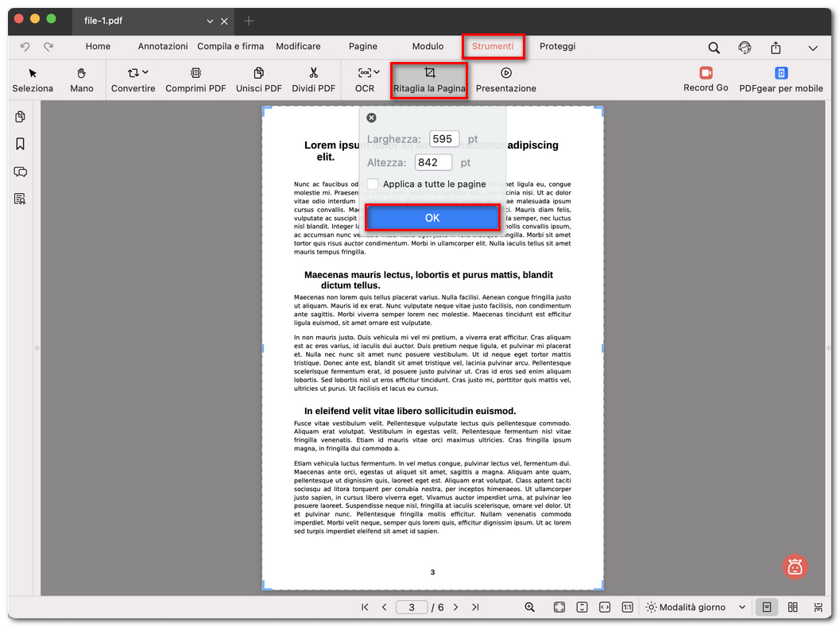Select the Comprimi PDF tool
This screenshot has width=840, height=627.
pyautogui.click(x=195, y=79)
